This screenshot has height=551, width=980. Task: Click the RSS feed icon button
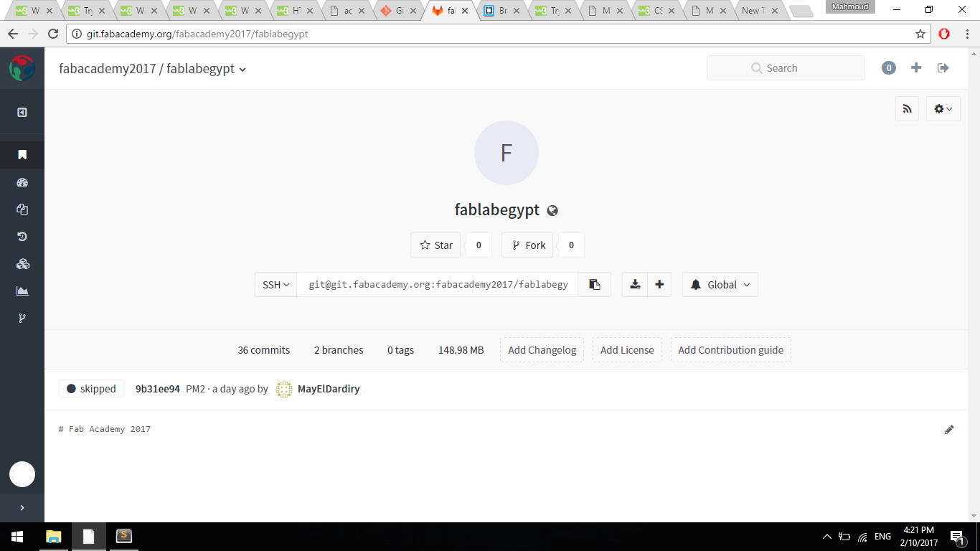point(908,109)
